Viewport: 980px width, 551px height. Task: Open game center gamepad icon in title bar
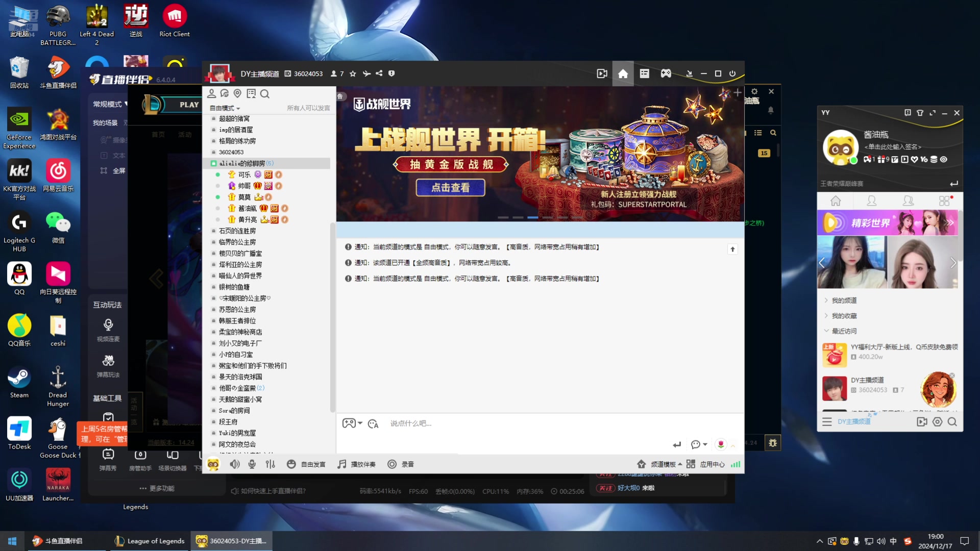pos(666,73)
